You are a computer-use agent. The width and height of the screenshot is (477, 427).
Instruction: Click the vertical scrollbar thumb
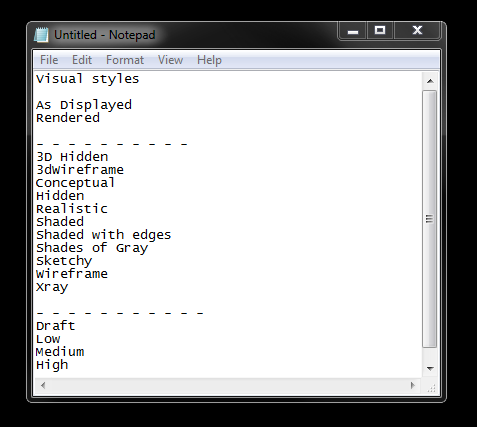click(430, 219)
